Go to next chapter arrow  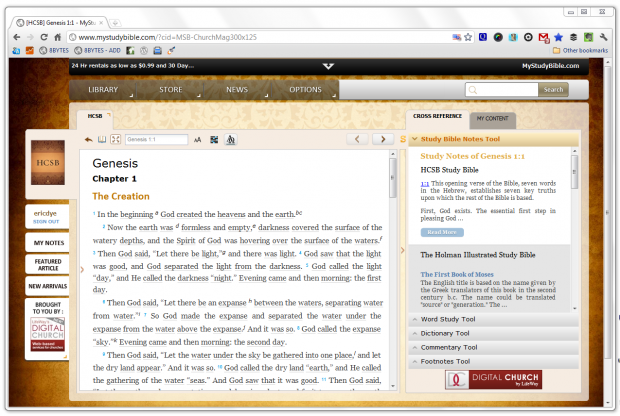click(383, 139)
